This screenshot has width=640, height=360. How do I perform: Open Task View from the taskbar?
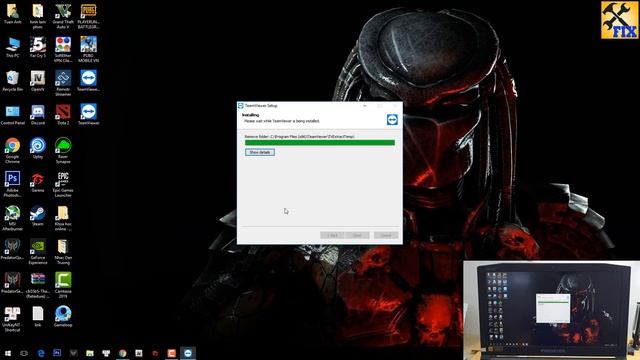(x=24, y=353)
